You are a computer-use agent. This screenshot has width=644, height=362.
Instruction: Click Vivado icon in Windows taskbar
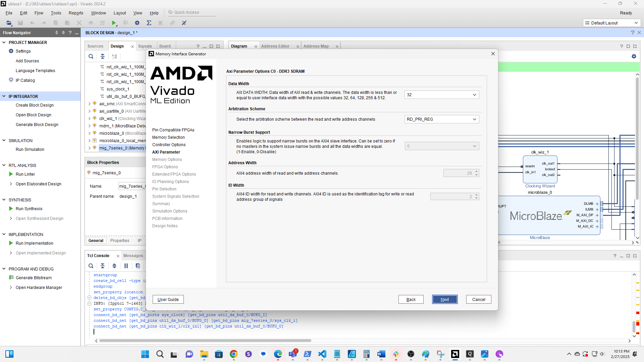point(455,354)
